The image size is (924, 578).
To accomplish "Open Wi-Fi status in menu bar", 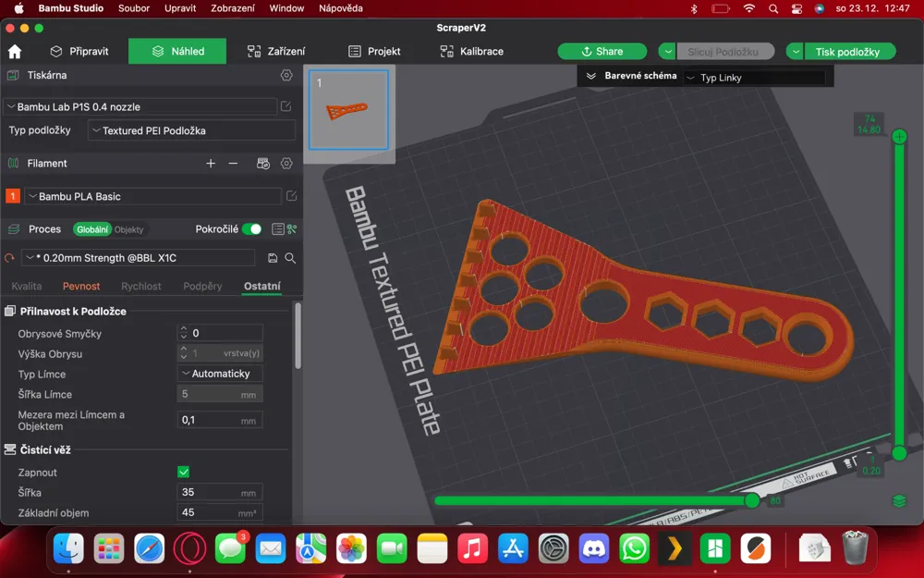I will point(749,8).
